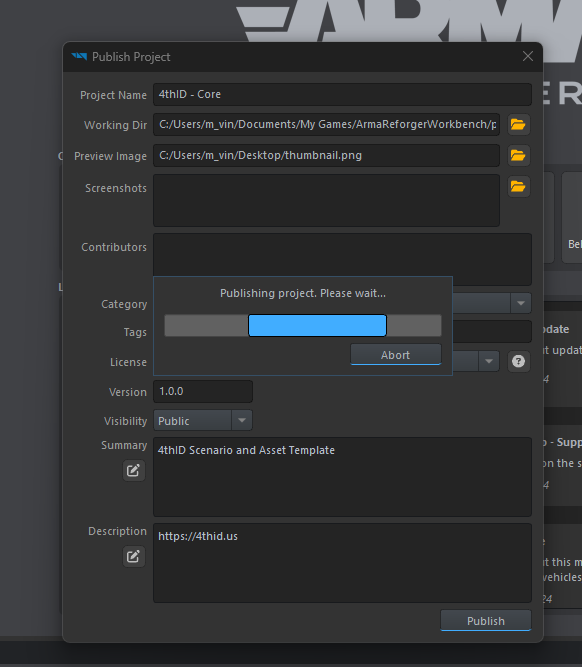Click the Workbench logo in title bar
This screenshot has width=582, height=667.
(x=79, y=57)
